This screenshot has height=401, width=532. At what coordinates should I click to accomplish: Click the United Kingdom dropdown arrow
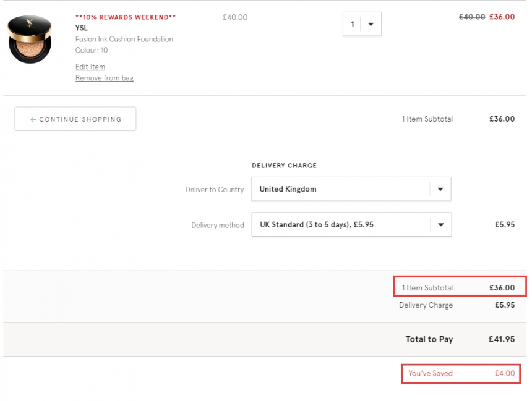(x=440, y=189)
